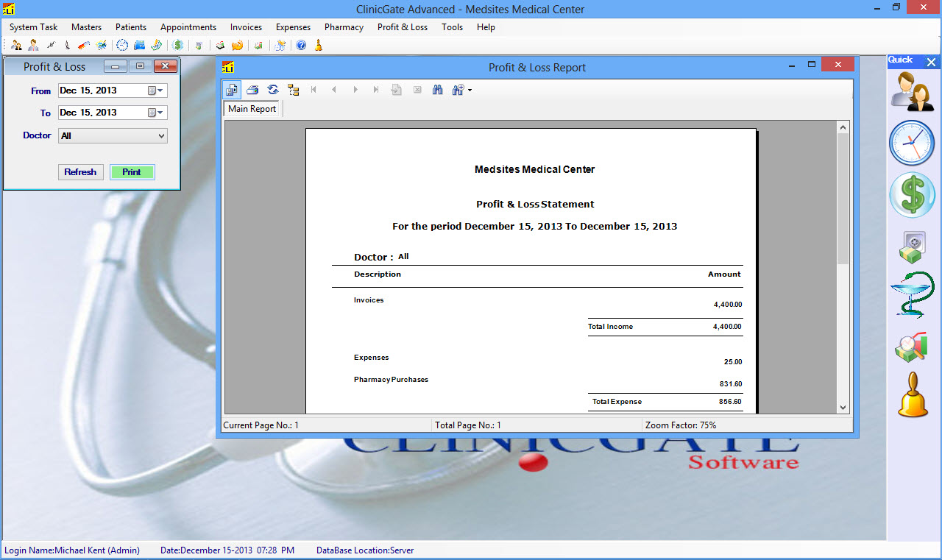Click the Export Report icon in report toolbar
Viewport: 942px width, 560px height.
point(232,90)
